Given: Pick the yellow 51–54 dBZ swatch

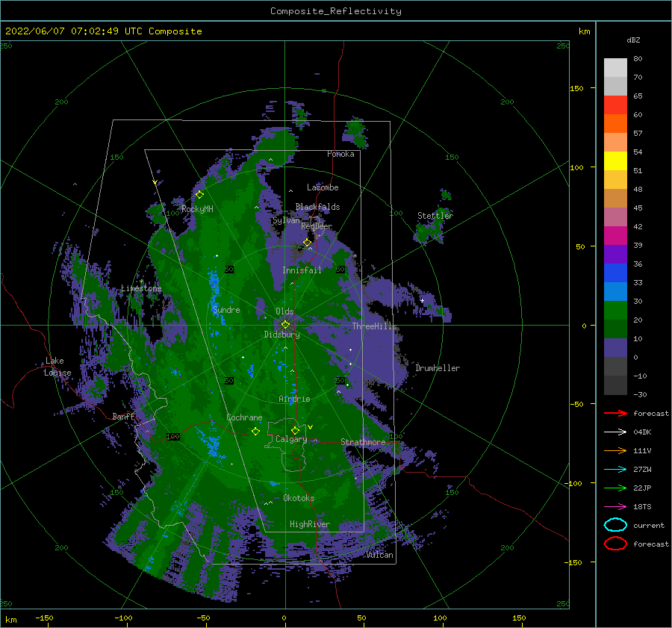Looking at the screenshot, I should 615,161.
